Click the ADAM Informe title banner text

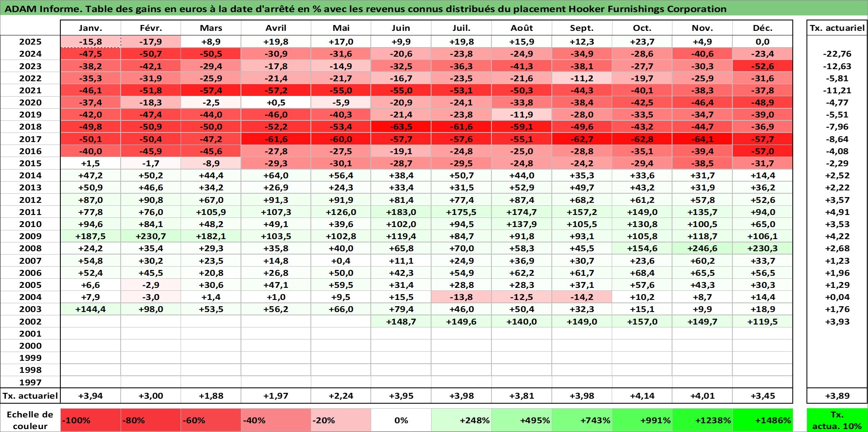tap(365, 9)
